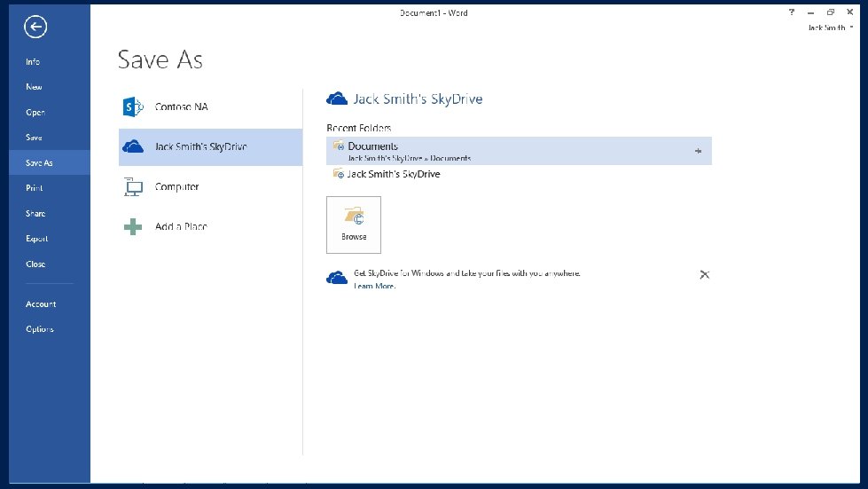Open the New document page

click(x=34, y=86)
